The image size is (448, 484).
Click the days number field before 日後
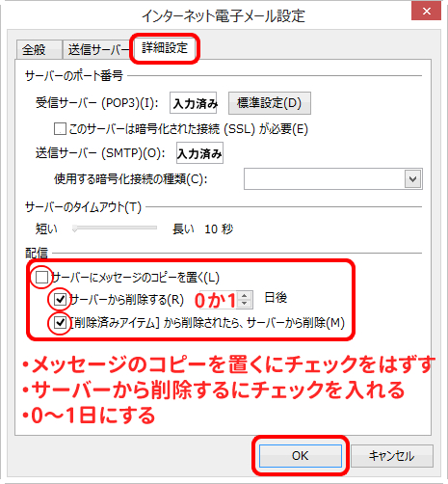[219, 300]
